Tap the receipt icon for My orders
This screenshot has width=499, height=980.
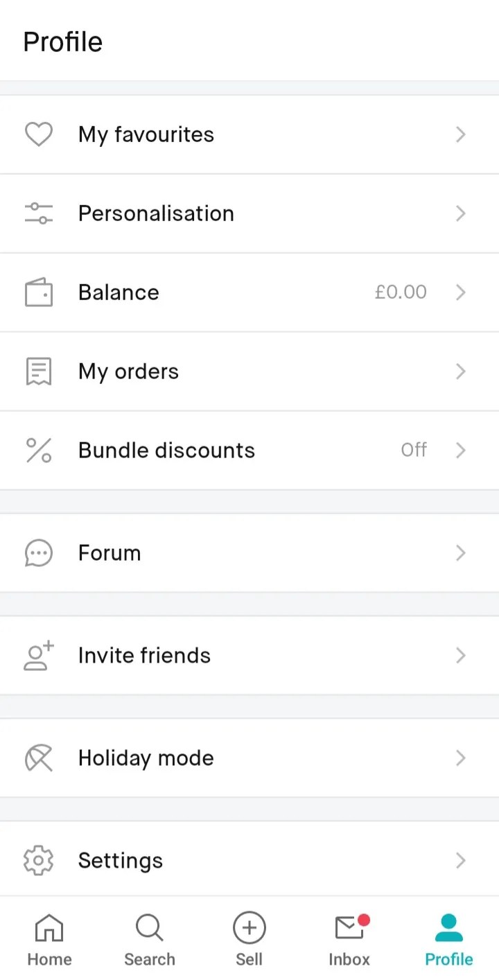(39, 371)
